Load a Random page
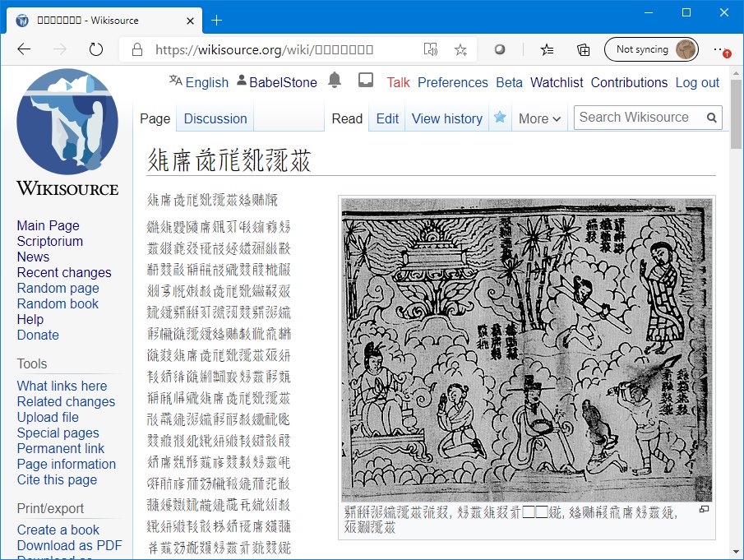The height and width of the screenshot is (560, 744). (x=58, y=288)
